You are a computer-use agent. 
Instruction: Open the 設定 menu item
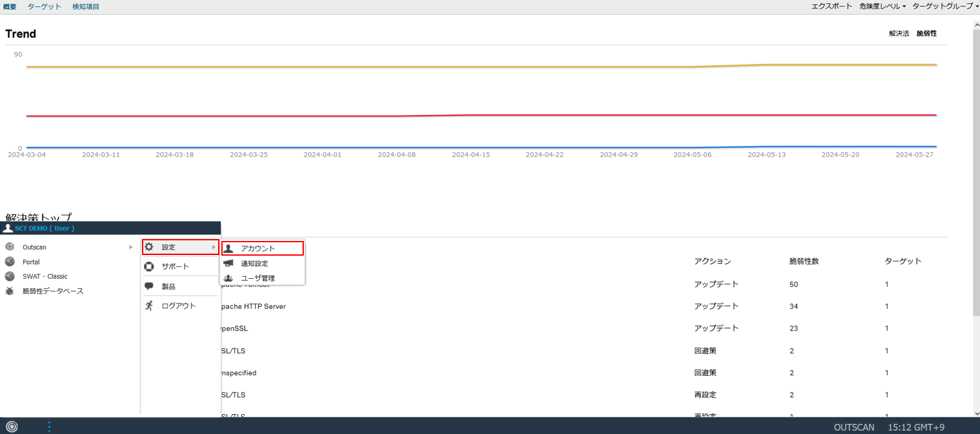coord(181,247)
